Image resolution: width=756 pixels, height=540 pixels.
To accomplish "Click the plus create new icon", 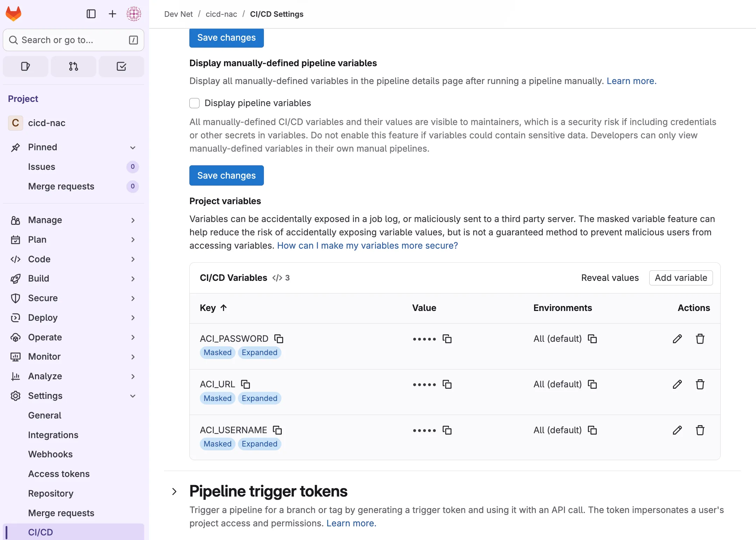I will click(112, 14).
